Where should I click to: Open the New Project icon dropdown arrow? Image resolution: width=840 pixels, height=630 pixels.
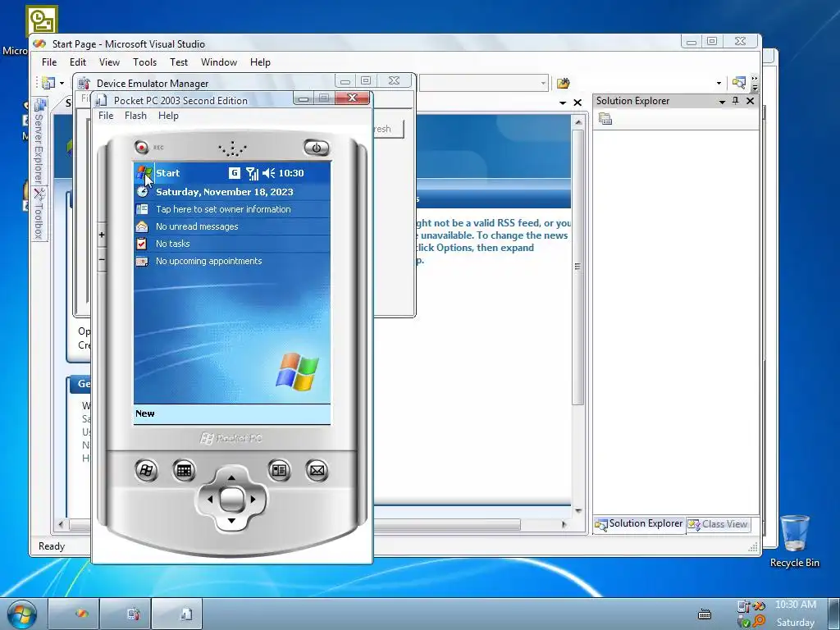pyautogui.click(x=62, y=83)
